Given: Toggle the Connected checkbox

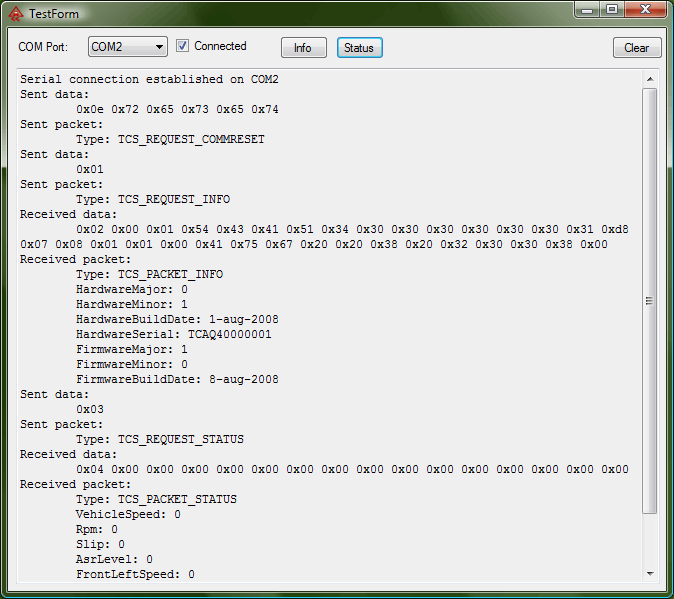Looking at the screenshot, I should pyautogui.click(x=182, y=46).
